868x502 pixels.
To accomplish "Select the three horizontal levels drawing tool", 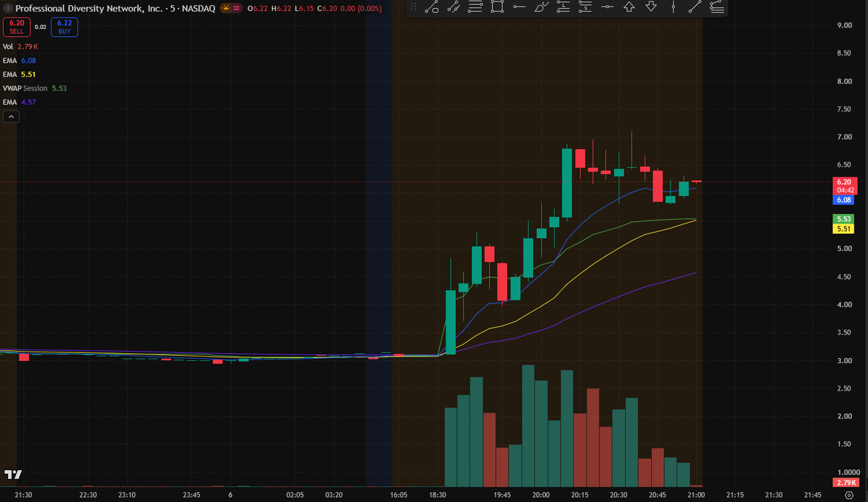I will coord(475,8).
